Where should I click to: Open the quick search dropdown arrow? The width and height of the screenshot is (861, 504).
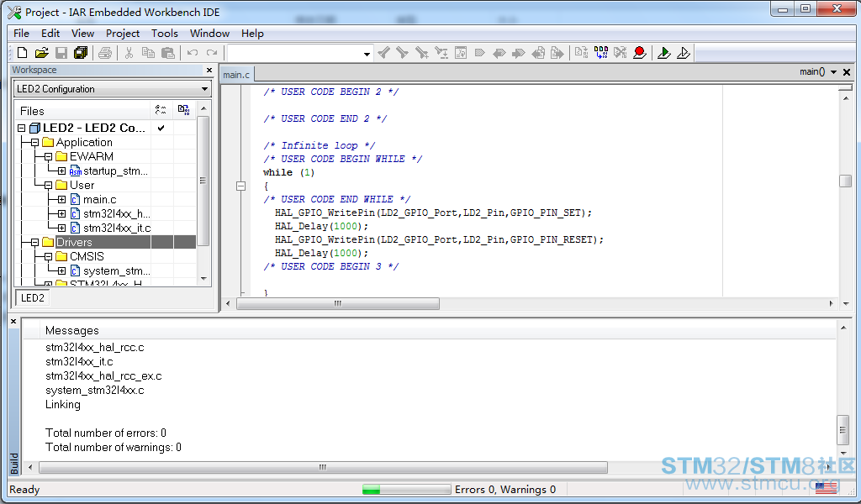pyautogui.click(x=367, y=54)
